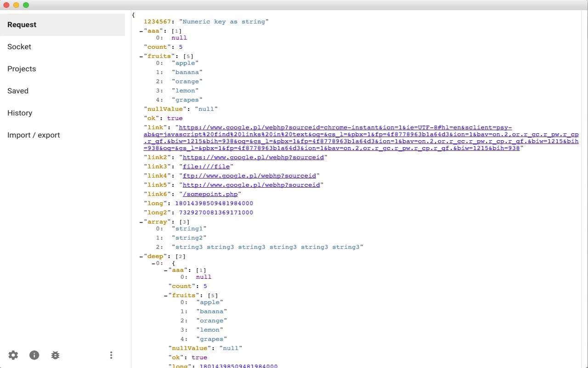The width and height of the screenshot is (588, 368).
Task: Click the 1234567 key
Action: [x=158, y=22]
